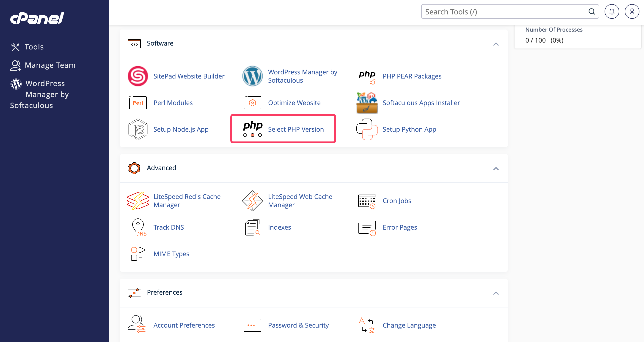Image resolution: width=644 pixels, height=342 pixels.
Task: Open the Optimize Website link
Action: (x=294, y=103)
